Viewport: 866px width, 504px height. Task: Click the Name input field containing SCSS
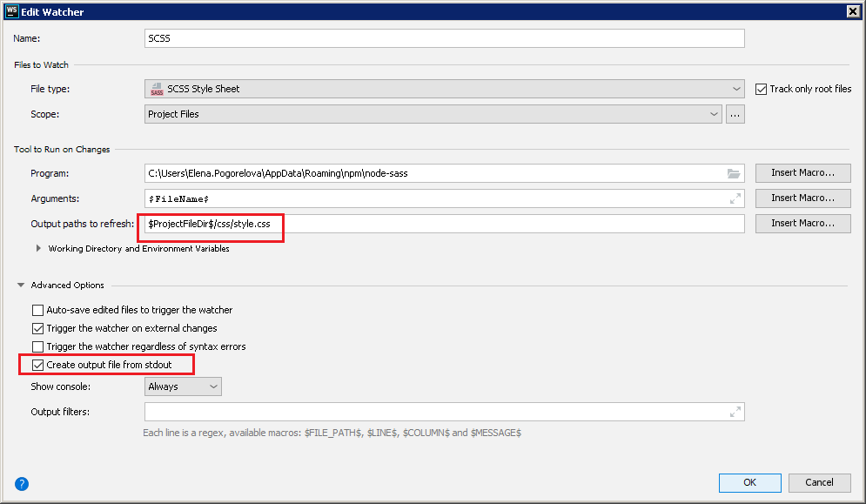pos(444,38)
